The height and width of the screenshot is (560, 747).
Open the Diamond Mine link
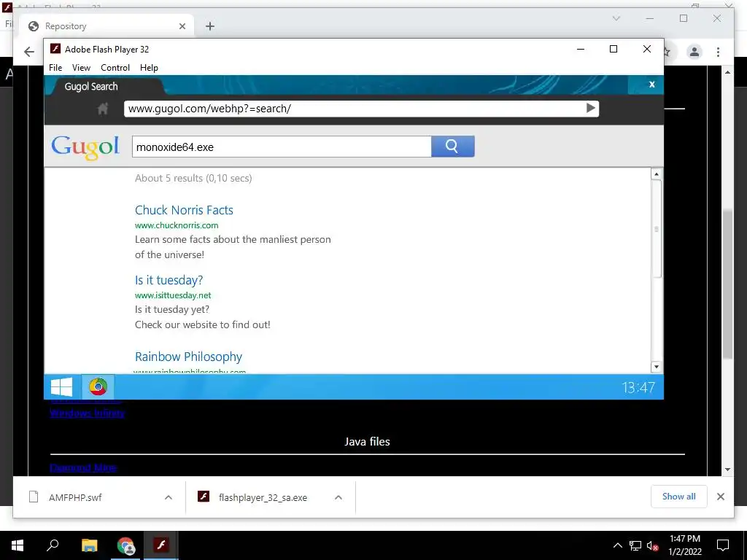tap(83, 467)
